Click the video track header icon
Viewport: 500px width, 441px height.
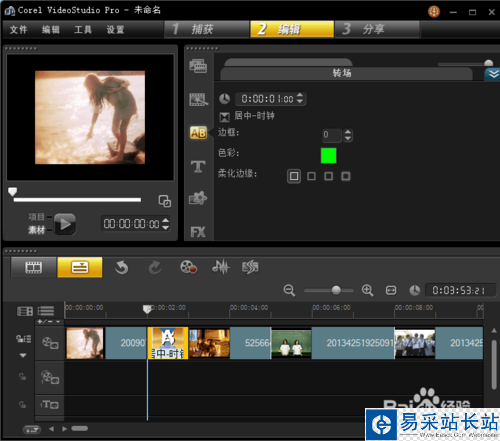[x=50, y=343]
